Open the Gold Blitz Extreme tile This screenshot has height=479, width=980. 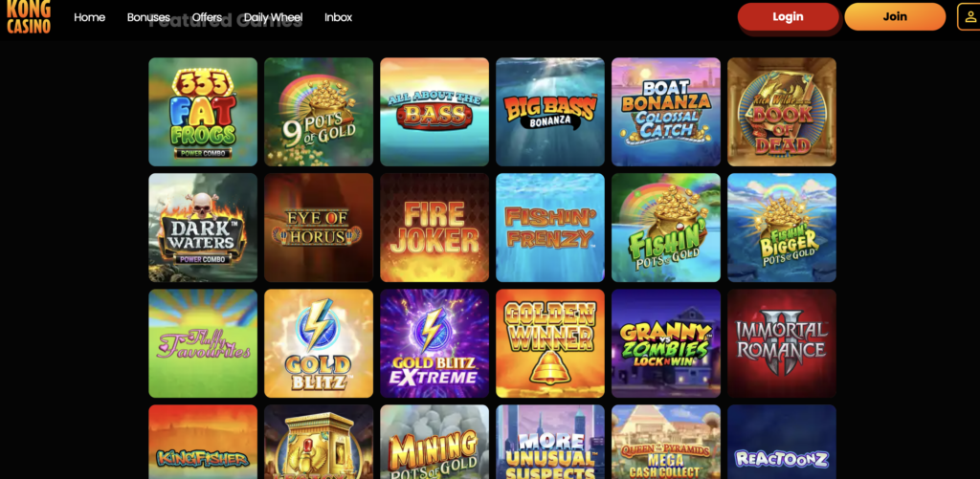(434, 343)
